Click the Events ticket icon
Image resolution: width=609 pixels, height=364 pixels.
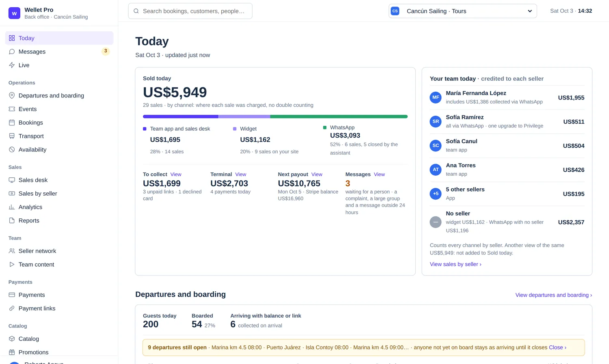(x=12, y=109)
